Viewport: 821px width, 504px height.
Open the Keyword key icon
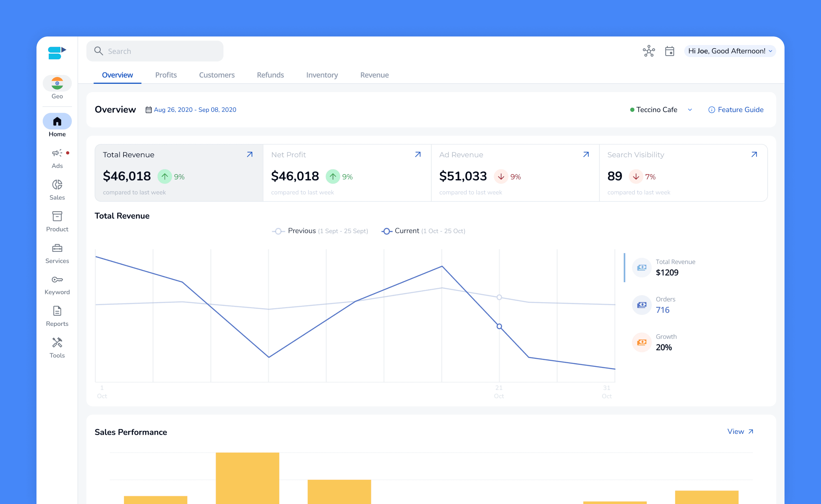[57, 279]
